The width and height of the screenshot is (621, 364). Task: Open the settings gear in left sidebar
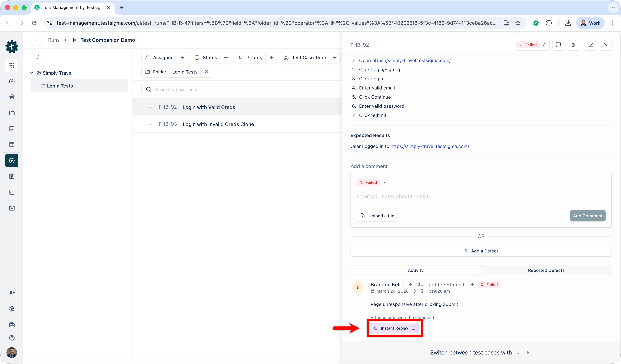pyautogui.click(x=12, y=309)
